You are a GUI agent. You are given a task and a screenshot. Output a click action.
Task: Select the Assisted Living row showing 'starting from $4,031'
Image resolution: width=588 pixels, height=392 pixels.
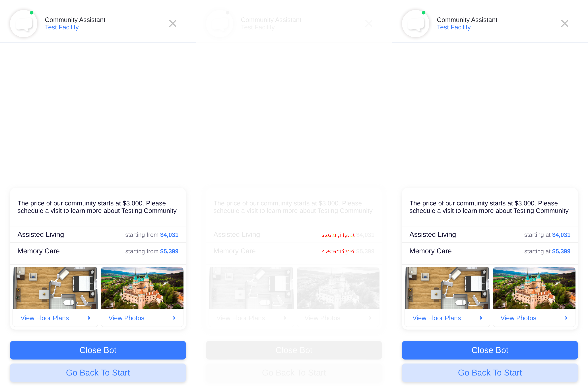point(98,234)
